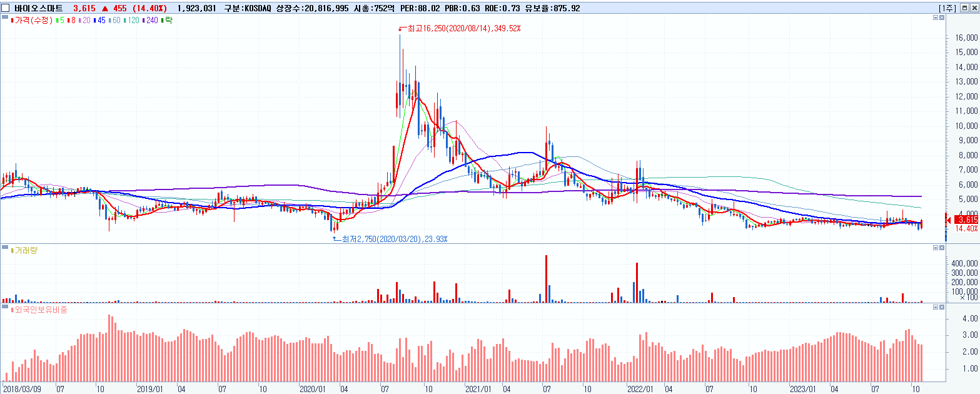Maximize the 거래량 volume panel

935,248
